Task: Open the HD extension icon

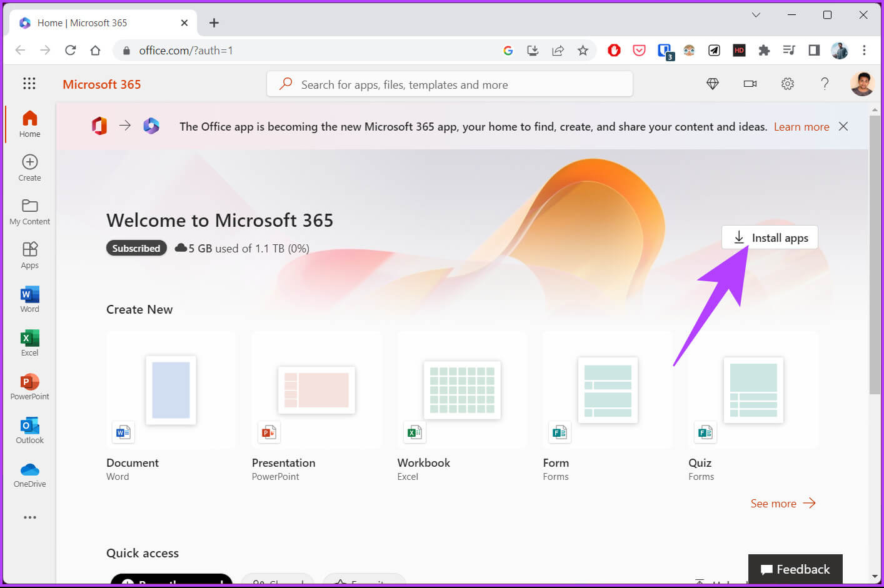Action: tap(739, 51)
